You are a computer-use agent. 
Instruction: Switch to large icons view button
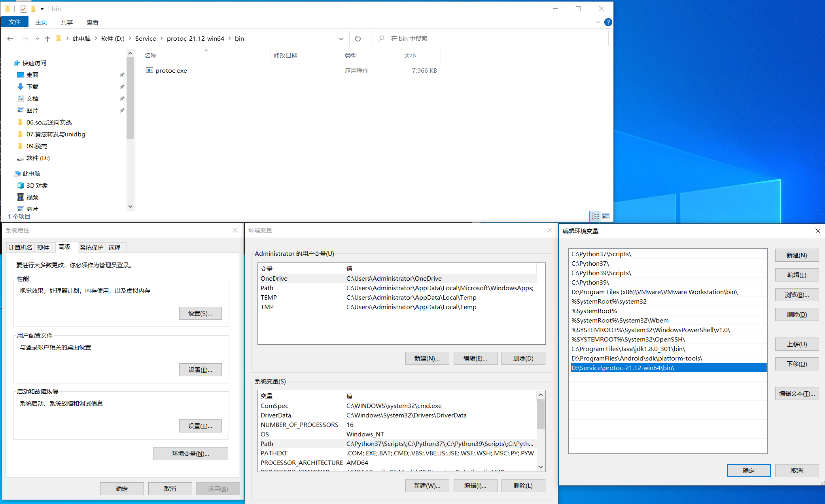point(606,216)
